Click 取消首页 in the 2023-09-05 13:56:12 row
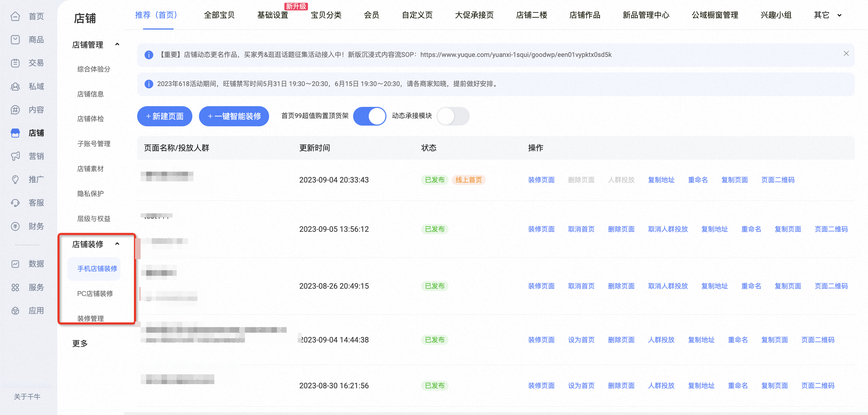 (x=581, y=229)
